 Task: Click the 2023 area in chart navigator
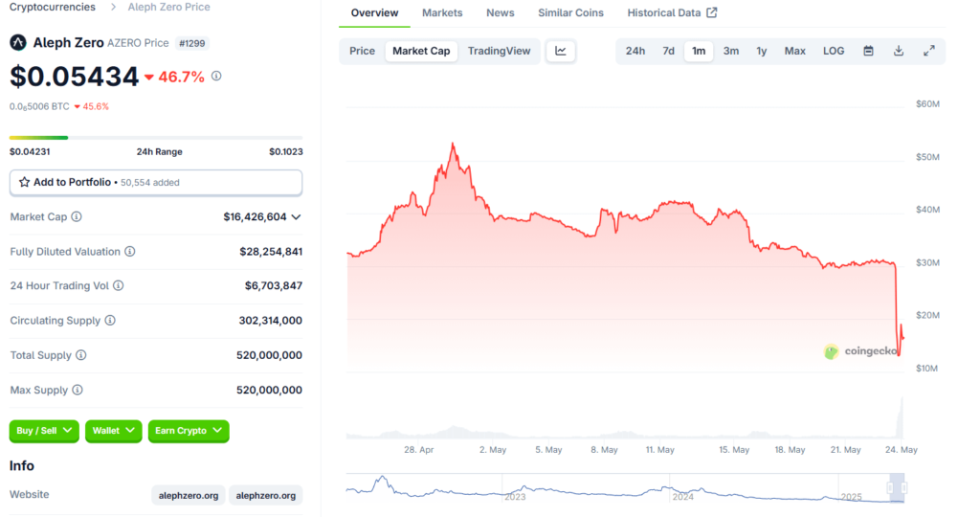pyautogui.click(x=515, y=497)
